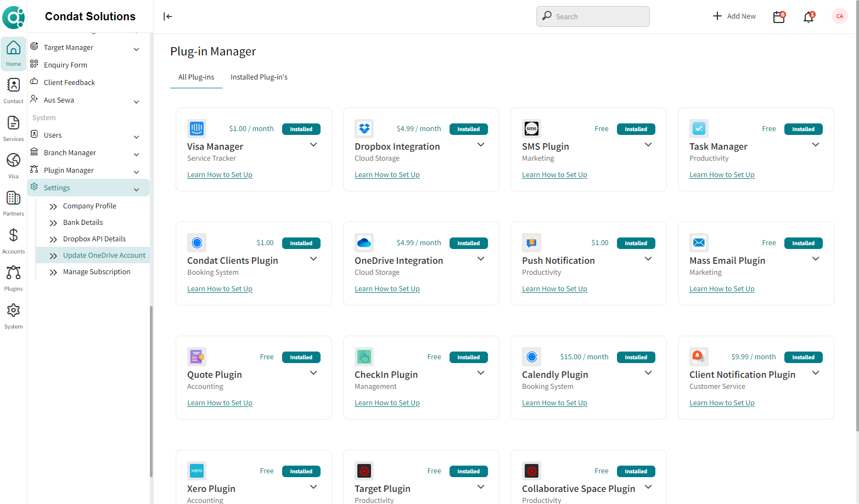This screenshot has height=504, width=859.
Task: Click the sidebar vertical scrollbar
Action: pos(151,392)
